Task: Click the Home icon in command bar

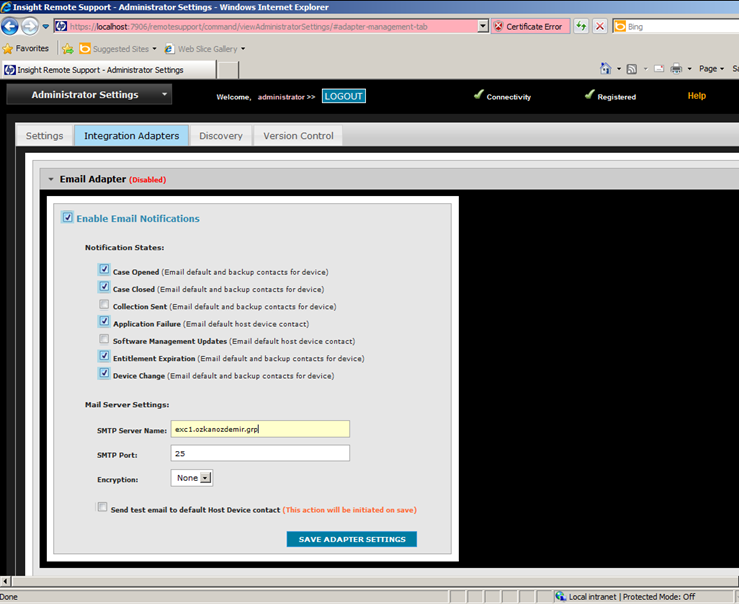Action: [x=606, y=69]
